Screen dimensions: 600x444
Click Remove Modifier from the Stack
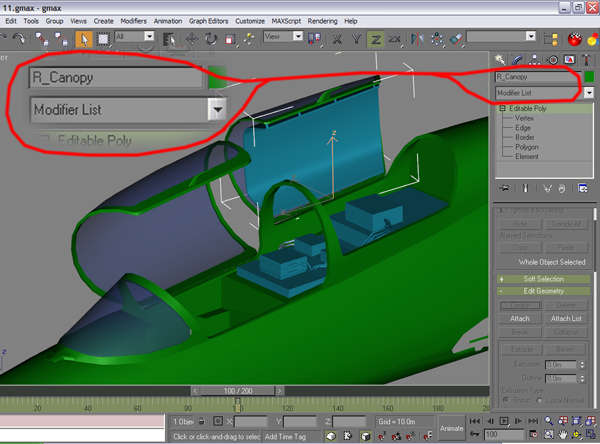click(562, 188)
